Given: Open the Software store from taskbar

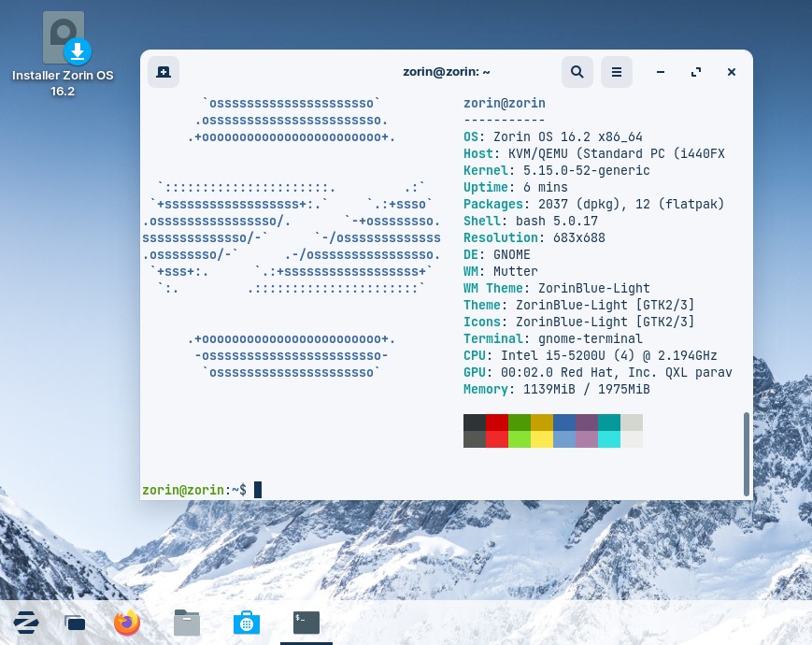Looking at the screenshot, I should 246,623.
